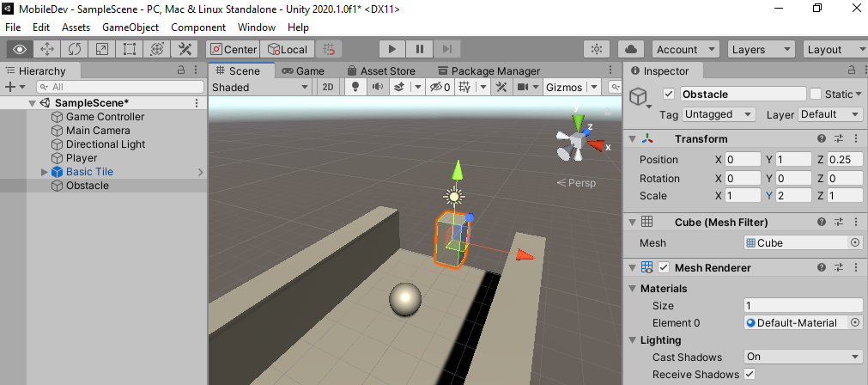This screenshot has width=868, height=385.
Task: Open Transform preset settings icon
Action: 839,138
